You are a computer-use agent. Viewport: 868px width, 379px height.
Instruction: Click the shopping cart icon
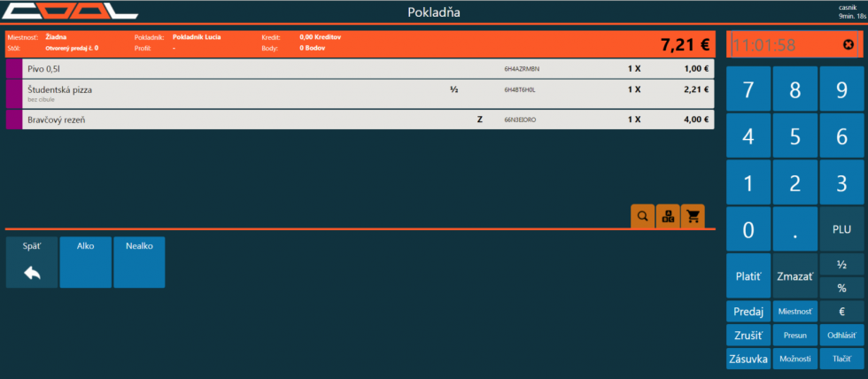click(x=693, y=215)
